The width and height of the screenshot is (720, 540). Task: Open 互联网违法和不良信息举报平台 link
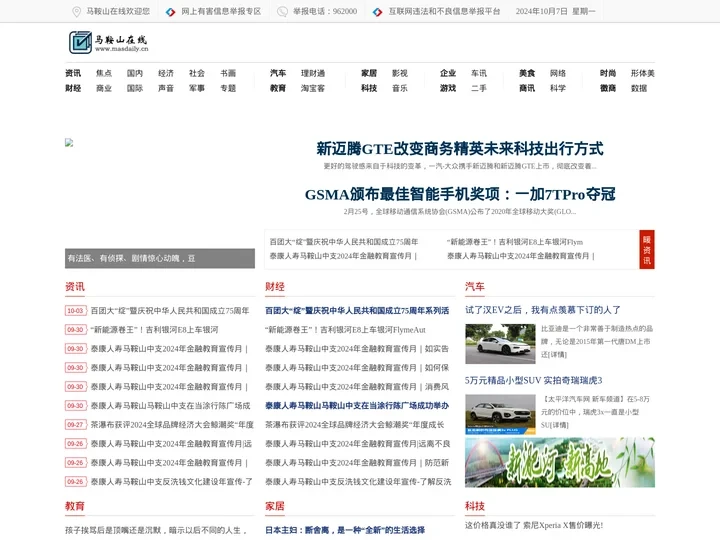(444, 11)
